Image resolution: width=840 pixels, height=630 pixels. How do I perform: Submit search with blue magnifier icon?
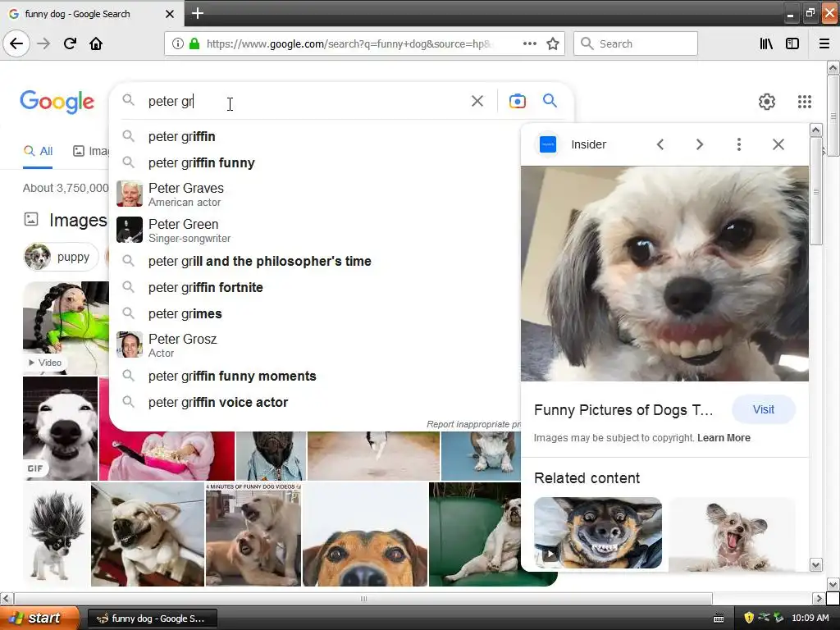550,100
